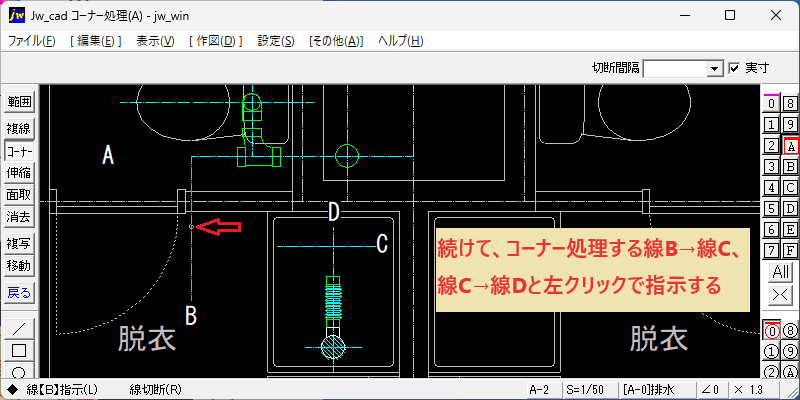The image size is (800, 400).
Task: Toggle layer group square 9
Action: pos(790,124)
